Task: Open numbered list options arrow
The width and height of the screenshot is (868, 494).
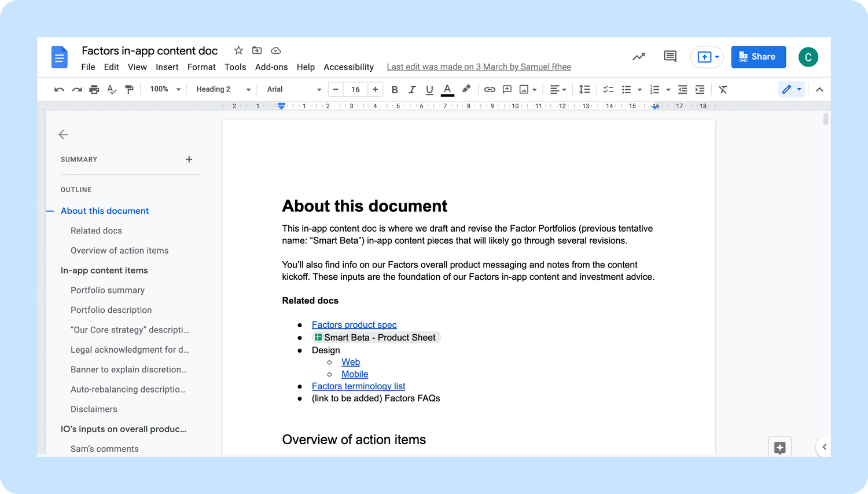Action: pos(668,90)
